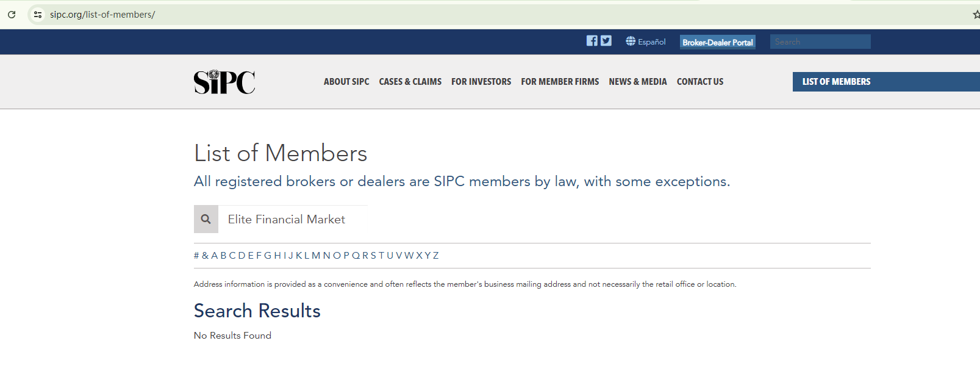Open the For Member Firms menu

tap(560, 82)
